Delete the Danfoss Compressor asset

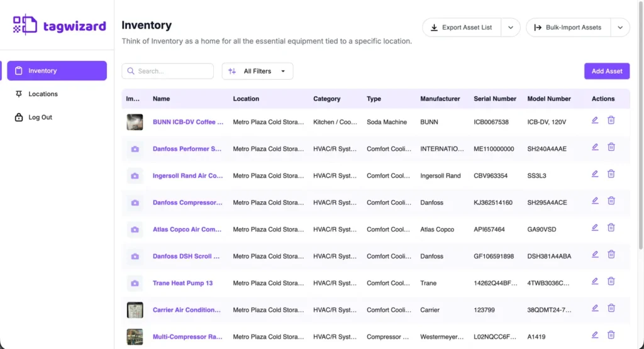point(611,201)
